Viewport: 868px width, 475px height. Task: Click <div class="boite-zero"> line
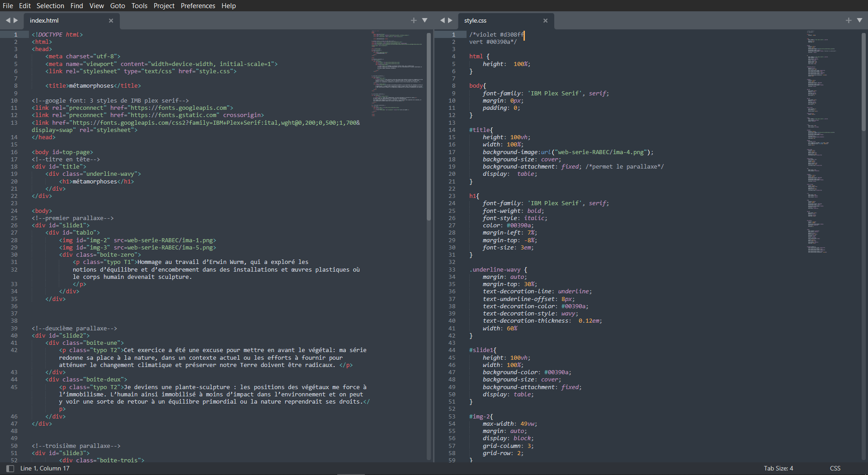pyautogui.click(x=100, y=254)
